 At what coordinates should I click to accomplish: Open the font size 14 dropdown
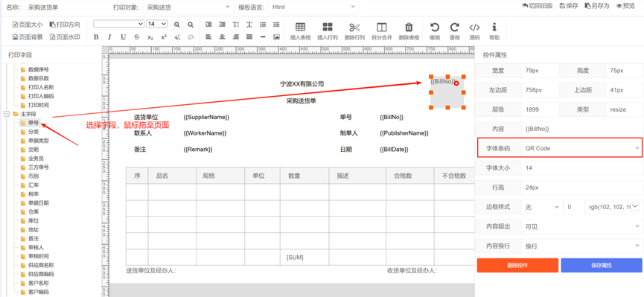pos(157,24)
